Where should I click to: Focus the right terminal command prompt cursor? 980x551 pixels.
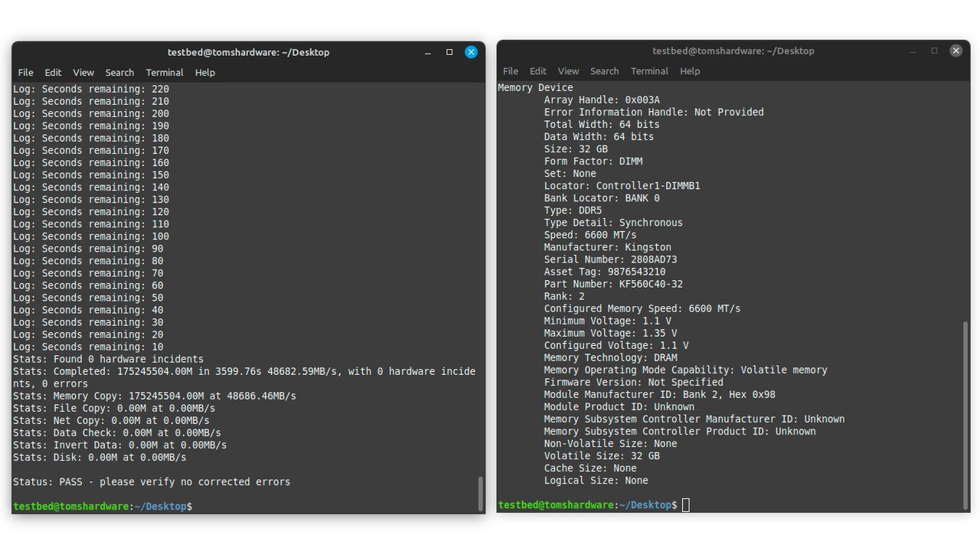tap(686, 505)
